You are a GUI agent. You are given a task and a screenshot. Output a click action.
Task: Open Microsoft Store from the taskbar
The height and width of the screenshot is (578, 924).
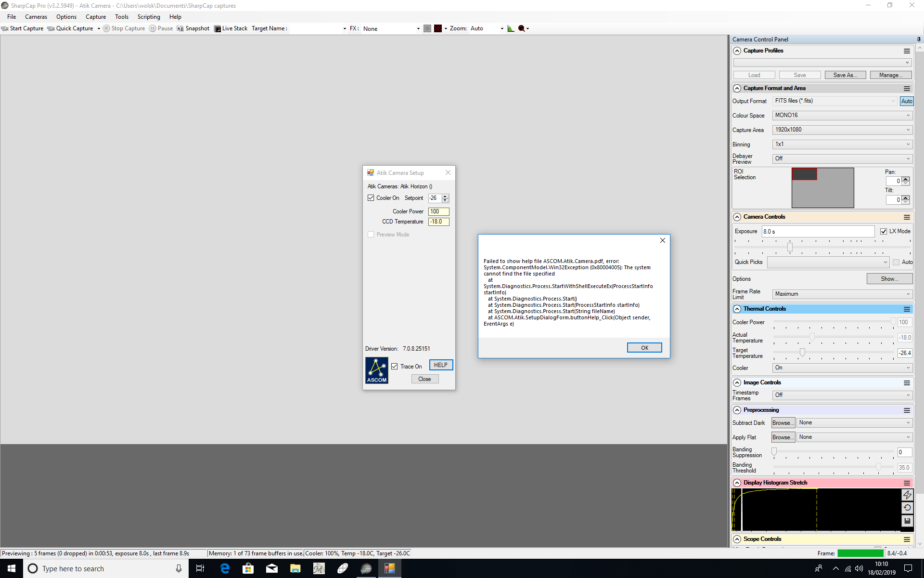tap(248, 568)
